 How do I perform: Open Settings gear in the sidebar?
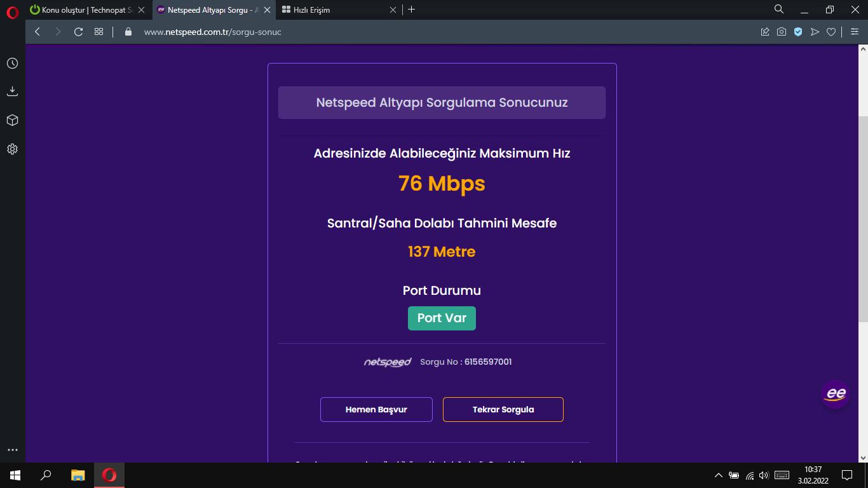click(x=12, y=149)
